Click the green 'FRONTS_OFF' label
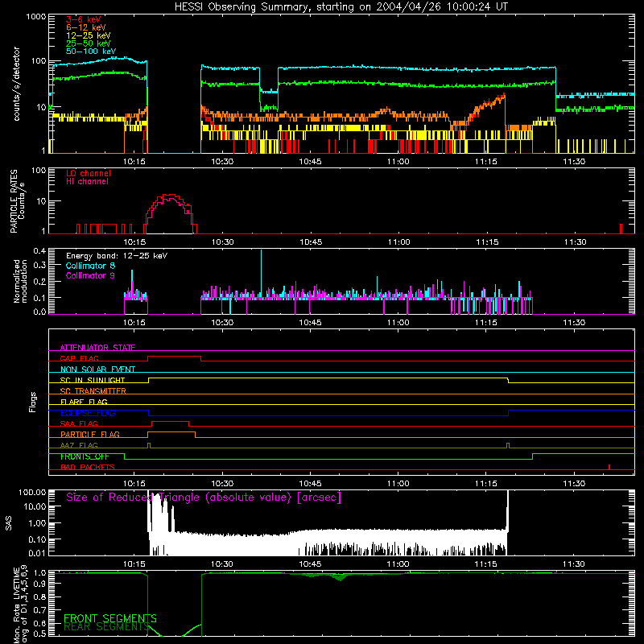This screenshot has width=644, height=644. (85, 456)
